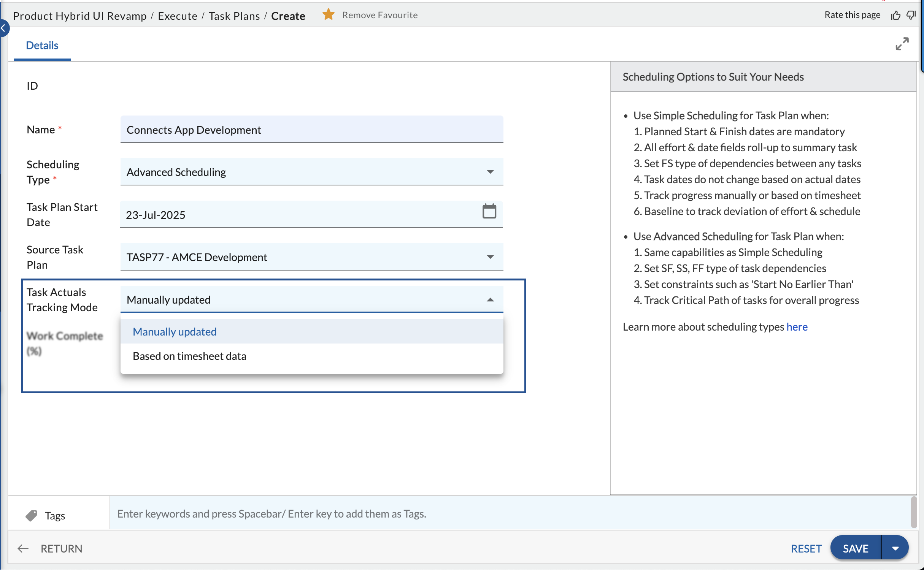This screenshot has width=924, height=570.
Task: Click 'Track progress manually or based on timesheet' line
Action: click(747, 195)
